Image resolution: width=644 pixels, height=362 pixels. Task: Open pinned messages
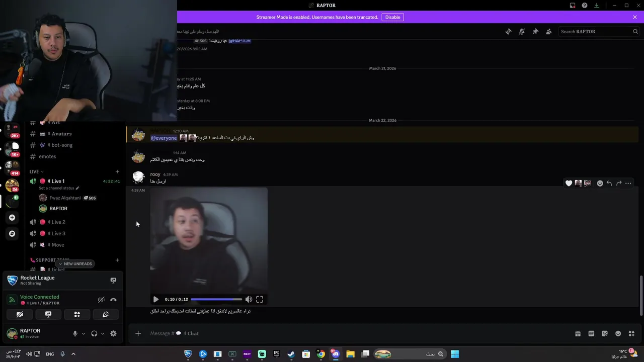pyautogui.click(x=535, y=31)
